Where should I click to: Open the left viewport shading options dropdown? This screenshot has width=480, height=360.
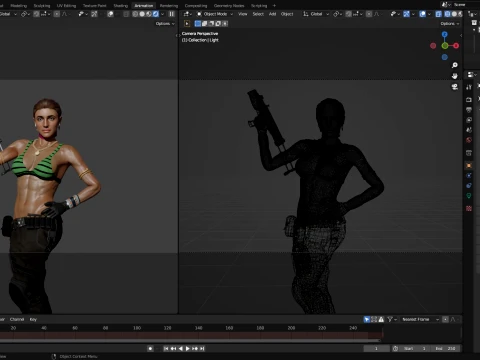pyautogui.click(x=163, y=14)
